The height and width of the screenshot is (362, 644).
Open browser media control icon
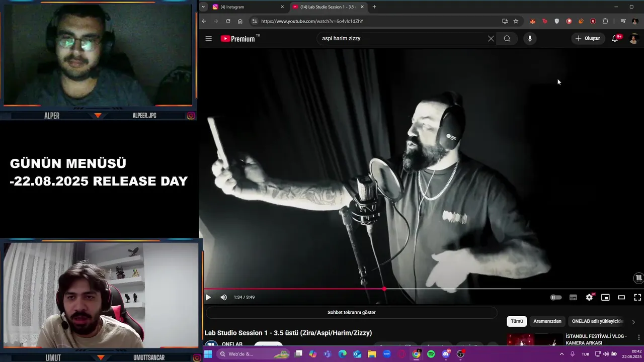pyautogui.click(x=623, y=21)
